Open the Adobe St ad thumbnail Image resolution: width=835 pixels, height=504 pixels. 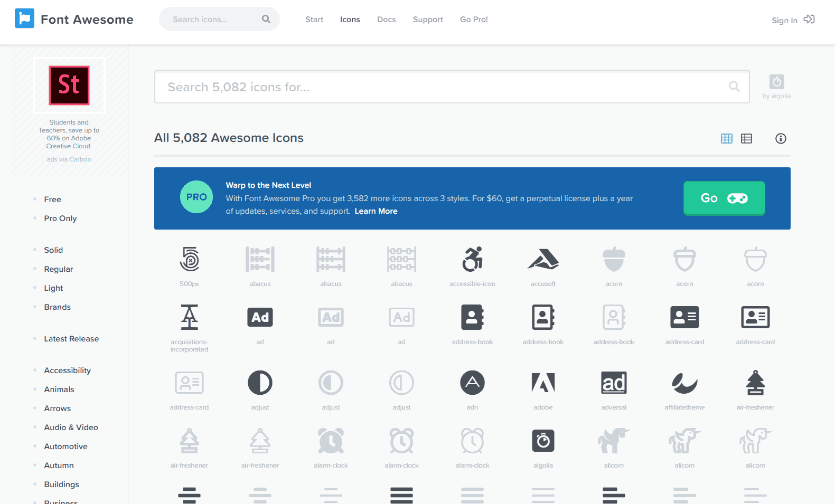(69, 85)
